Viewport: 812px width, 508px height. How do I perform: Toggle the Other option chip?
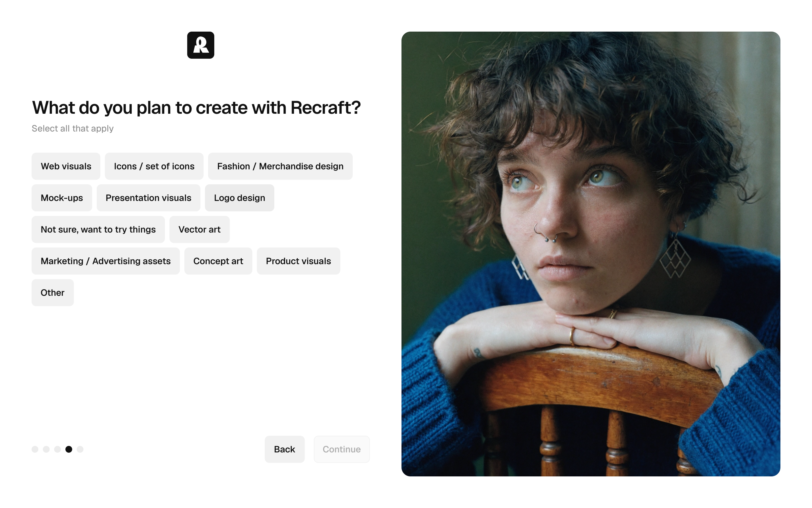click(x=52, y=293)
